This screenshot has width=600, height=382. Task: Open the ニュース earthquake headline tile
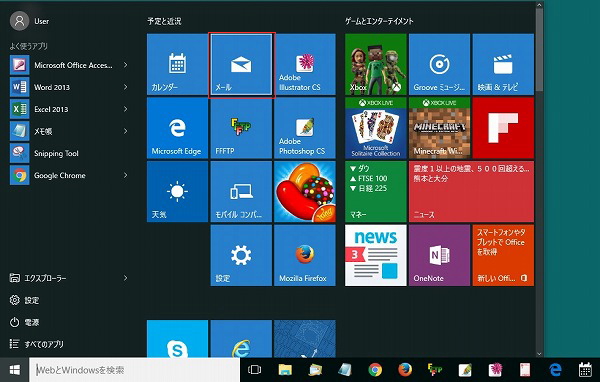tap(471, 191)
